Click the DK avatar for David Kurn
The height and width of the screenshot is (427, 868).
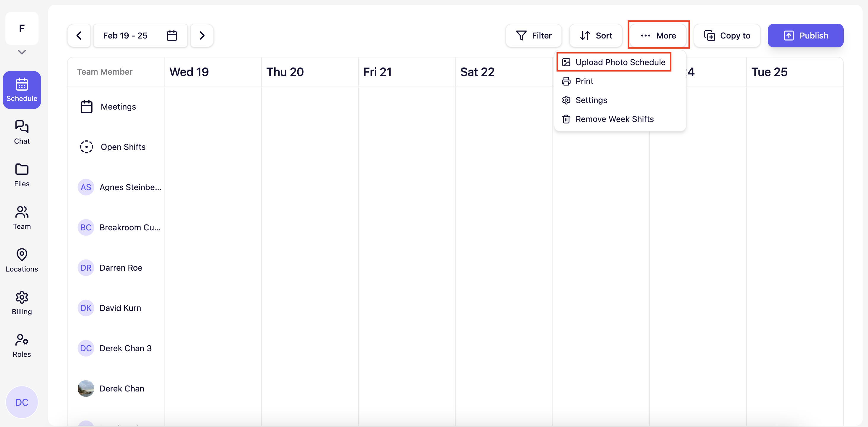86,308
